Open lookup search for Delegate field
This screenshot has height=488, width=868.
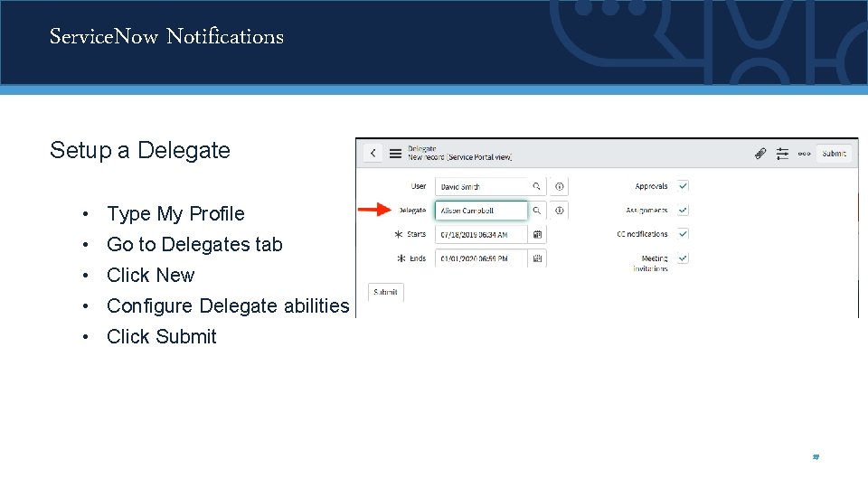tap(536, 211)
